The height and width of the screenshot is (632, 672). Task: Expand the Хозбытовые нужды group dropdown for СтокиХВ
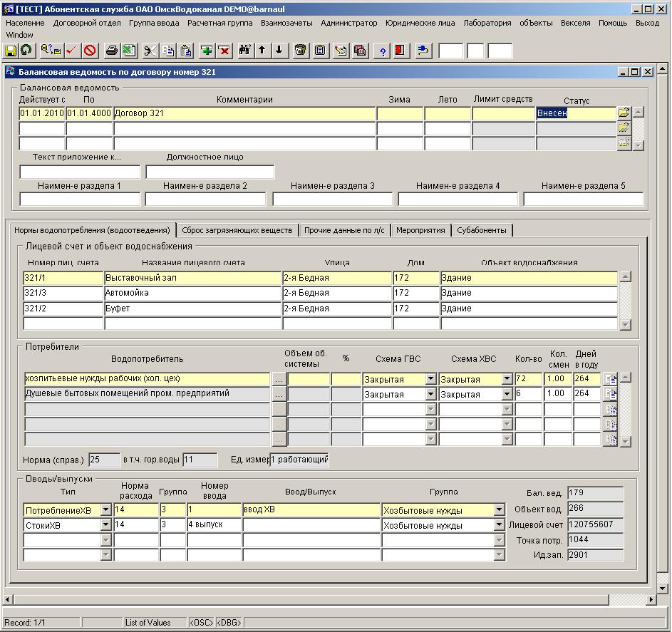point(499,525)
